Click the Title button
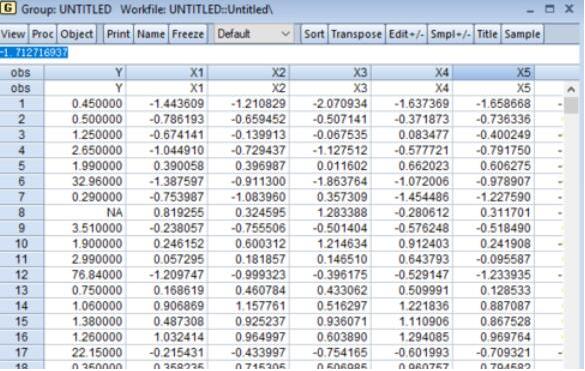This screenshot has height=371, width=585. 487,34
